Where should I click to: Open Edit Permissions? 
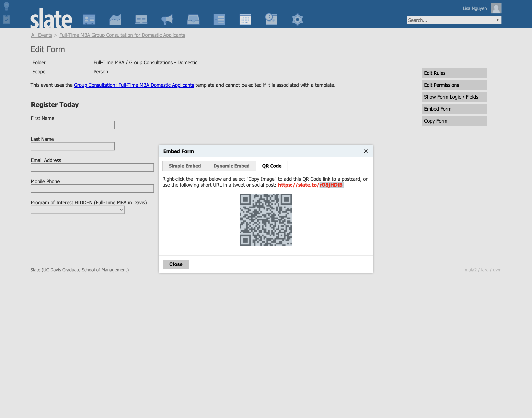coord(455,85)
